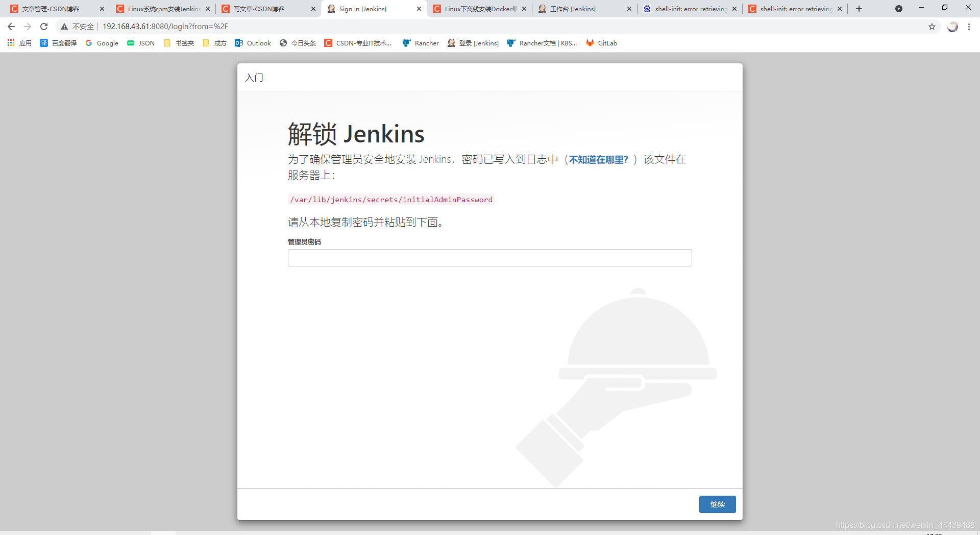Open Chrome three-dot menu
Image resolution: width=980 pixels, height=535 pixels.
click(x=969, y=27)
